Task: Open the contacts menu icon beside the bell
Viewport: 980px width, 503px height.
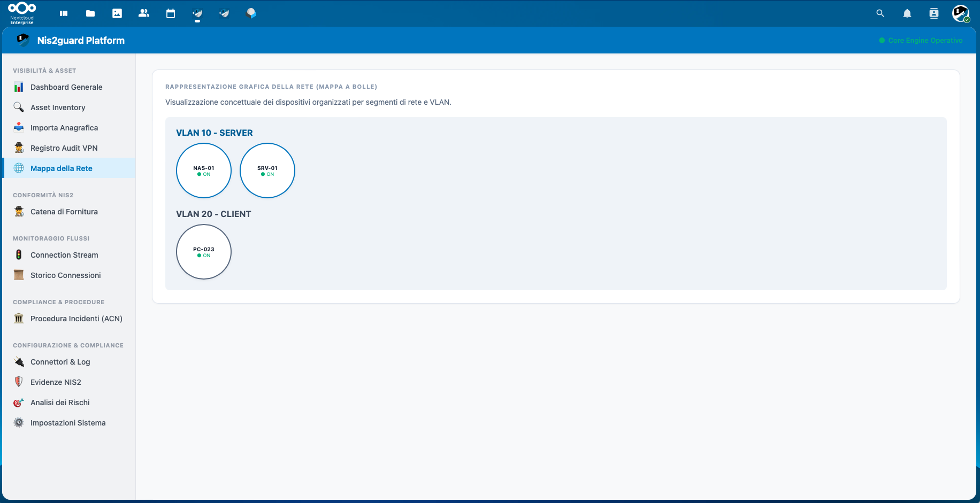Action: 934,13
